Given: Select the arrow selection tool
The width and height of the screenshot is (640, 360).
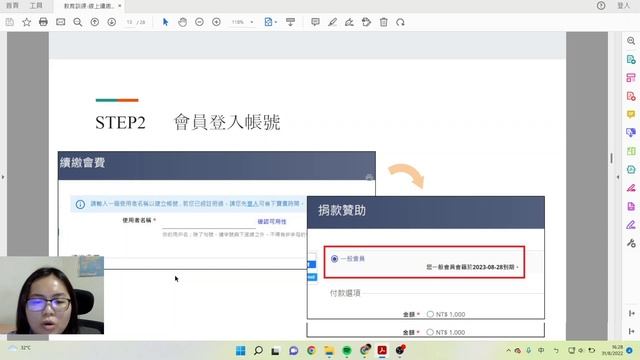Looking at the screenshot, I should pyautogui.click(x=165, y=22).
